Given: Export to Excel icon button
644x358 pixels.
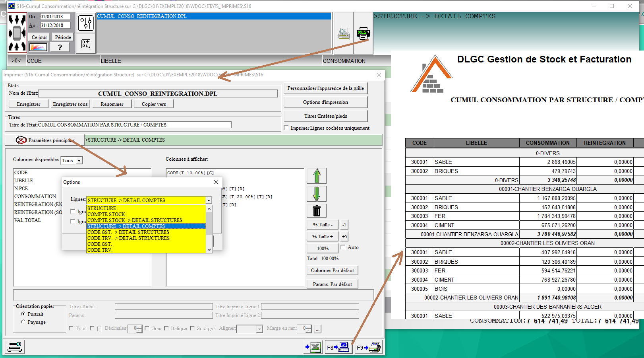Looking at the screenshot, I should pos(313,347).
